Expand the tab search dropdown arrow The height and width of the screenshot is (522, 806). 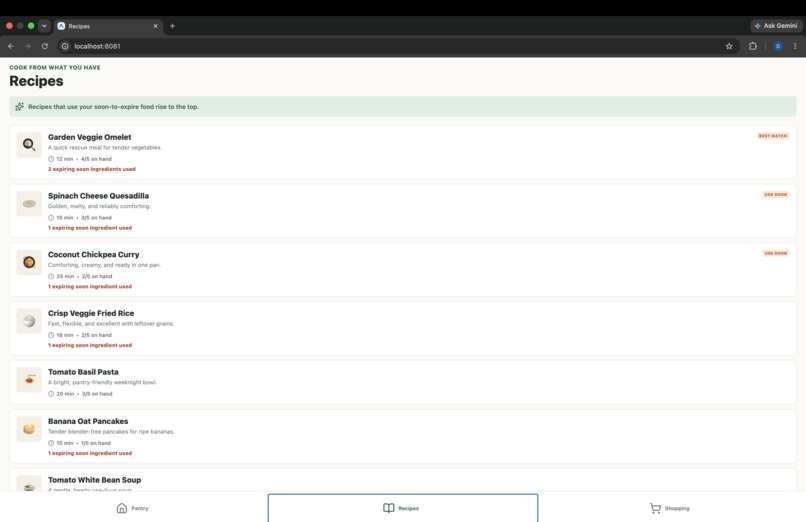pos(44,26)
